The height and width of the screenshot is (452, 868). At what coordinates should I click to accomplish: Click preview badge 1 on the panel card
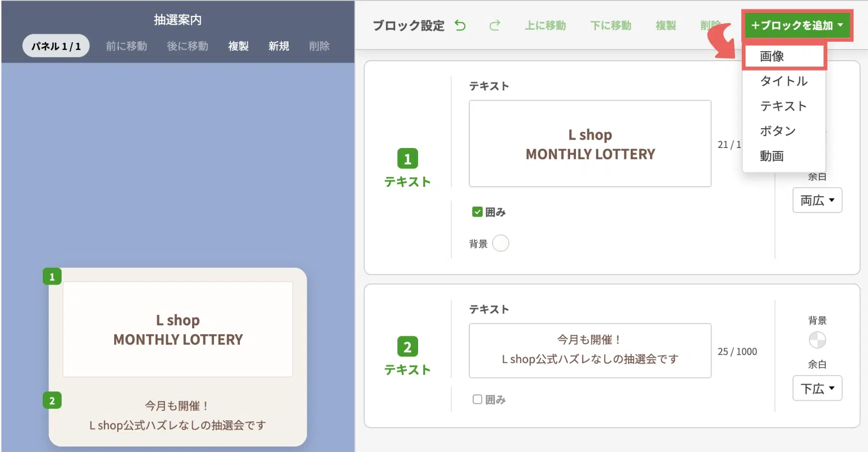pyautogui.click(x=52, y=277)
